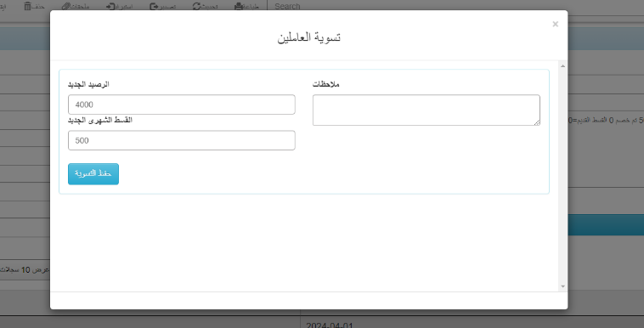Click the حفظ التسوية save button

93,174
